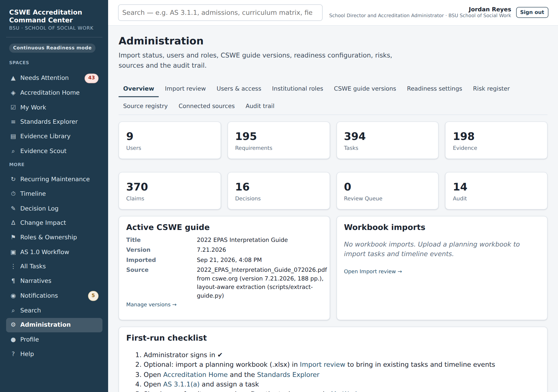Open Needs Attention warning icon
The image size is (558, 392).
pos(13,78)
